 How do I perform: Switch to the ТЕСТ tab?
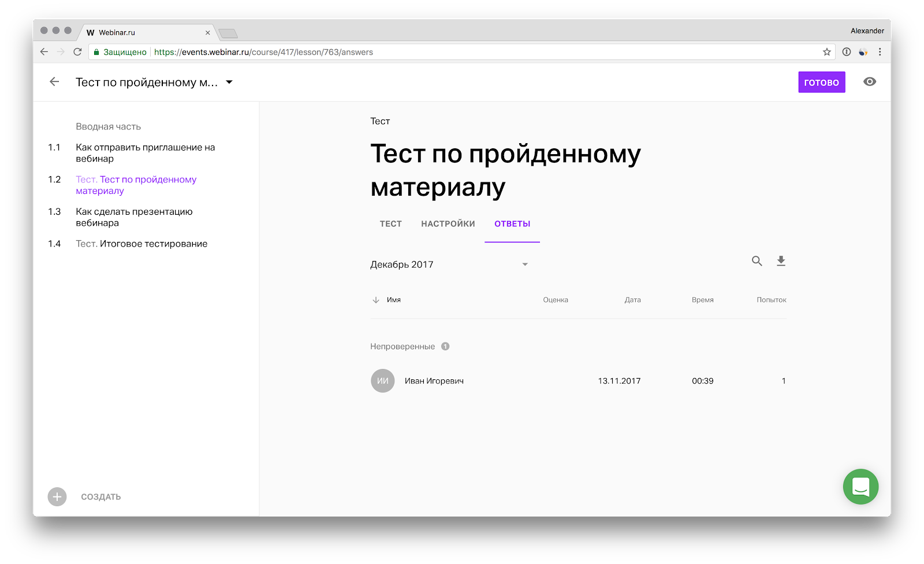(391, 224)
